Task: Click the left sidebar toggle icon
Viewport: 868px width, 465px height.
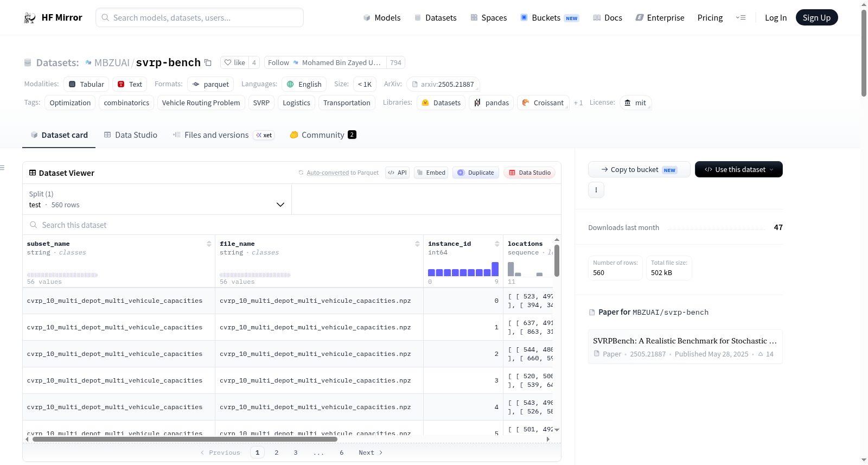Action: pos(3,168)
